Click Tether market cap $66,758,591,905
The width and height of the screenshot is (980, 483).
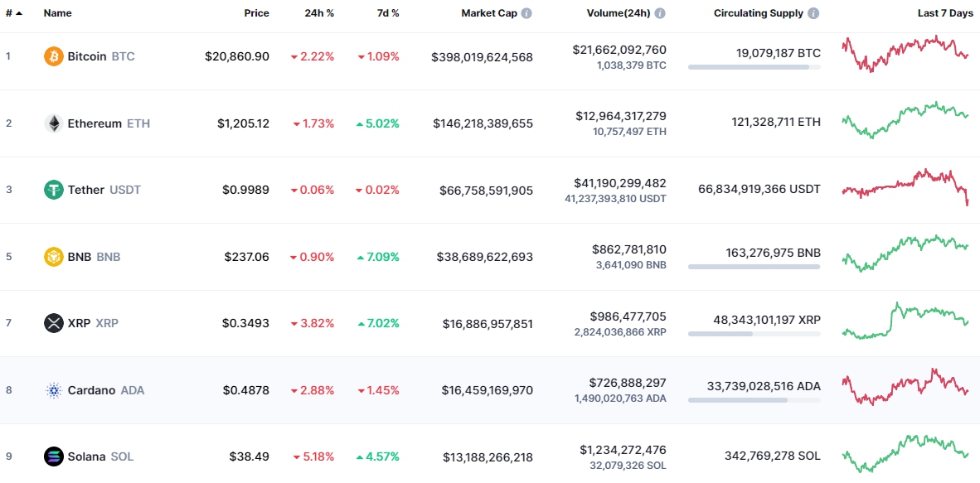pos(486,190)
